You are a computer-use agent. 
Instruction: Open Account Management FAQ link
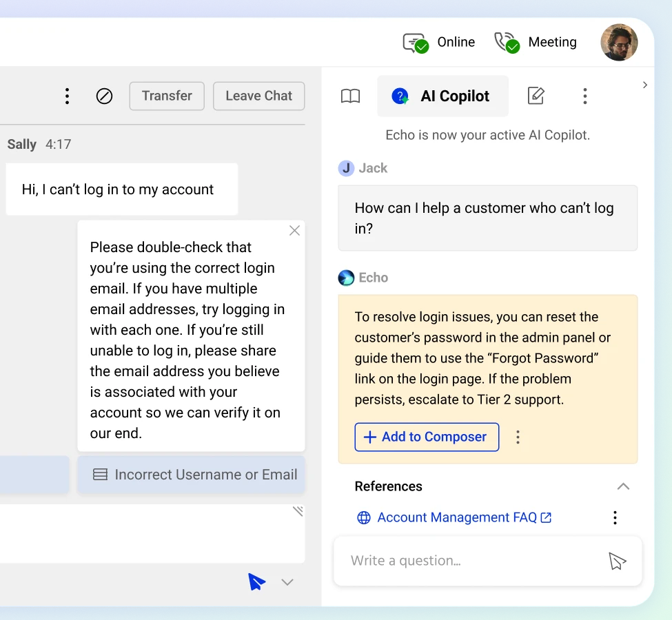coord(457,517)
